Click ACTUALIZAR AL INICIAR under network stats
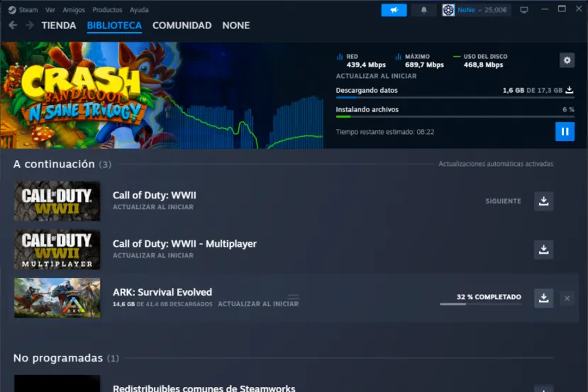Image resolution: width=588 pixels, height=392 pixels. (x=376, y=76)
